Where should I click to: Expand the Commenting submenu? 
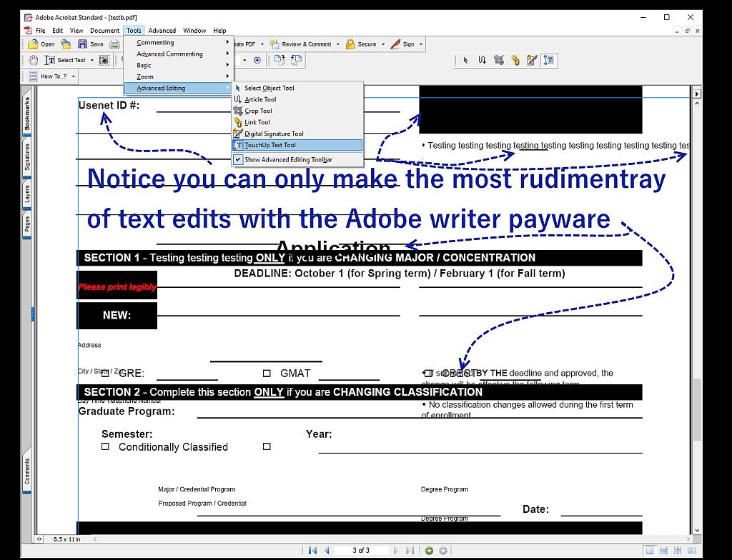coord(178,42)
